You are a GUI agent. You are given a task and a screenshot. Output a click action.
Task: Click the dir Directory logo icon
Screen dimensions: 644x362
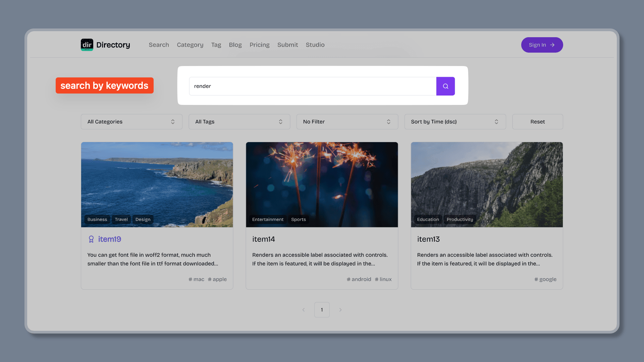(x=87, y=45)
